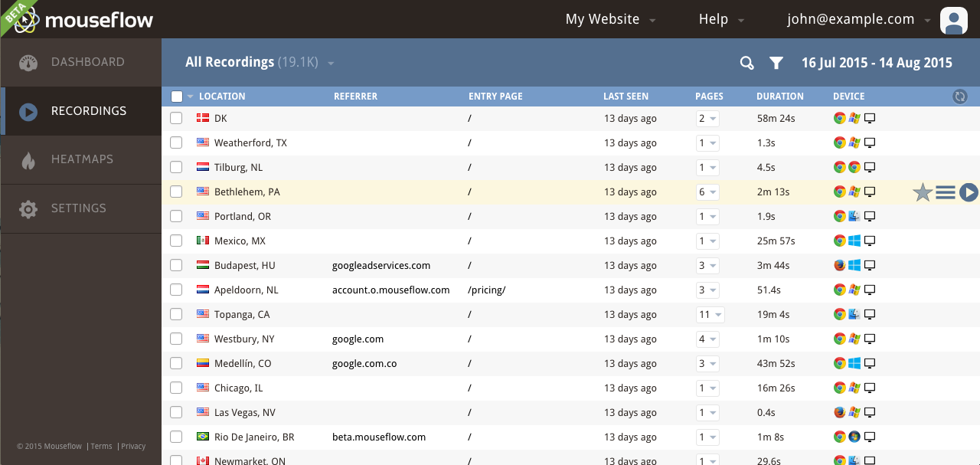Select the Portland, OR checkbox
This screenshot has width=980, height=465.
pyautogui.click(x=176, y=216)
